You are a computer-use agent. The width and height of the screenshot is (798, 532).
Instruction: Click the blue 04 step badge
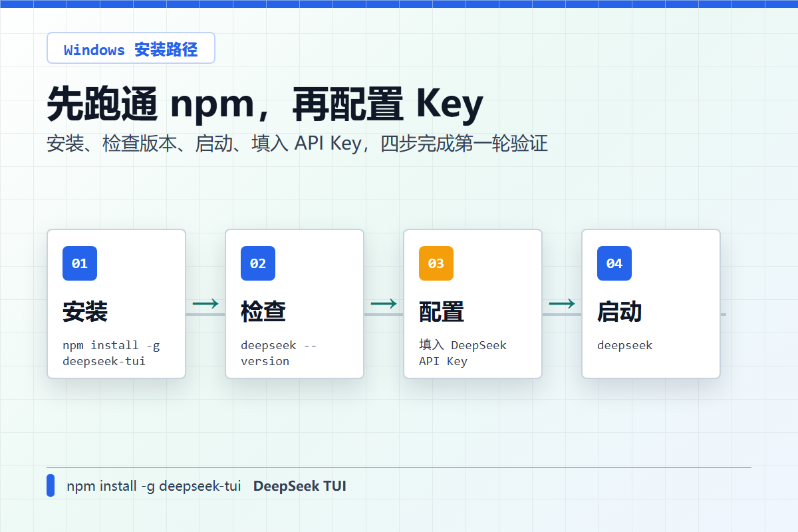coord(614,263)
